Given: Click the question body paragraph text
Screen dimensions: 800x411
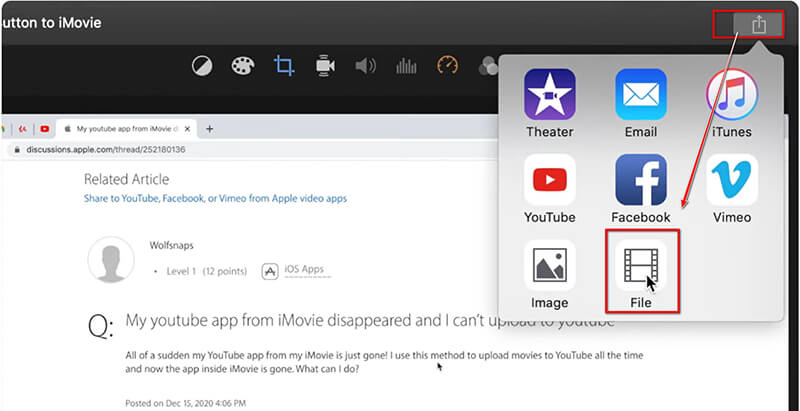Looking at the screenshot, I should click(x=384, y=362).
